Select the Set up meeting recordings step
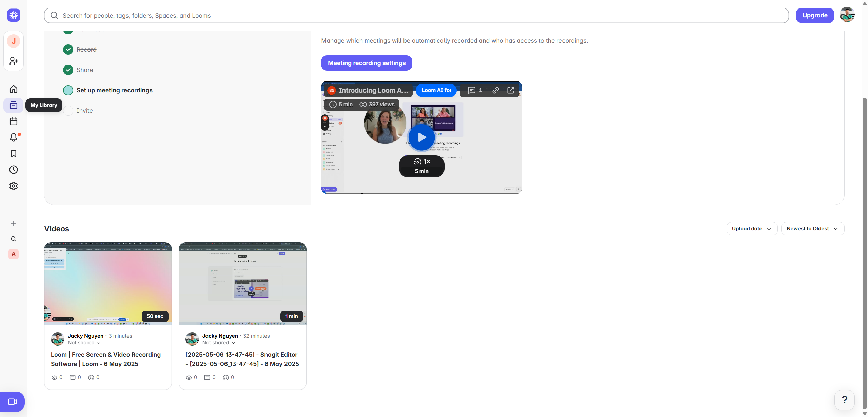Viewport: 868px width, 417px height. (x=114, y=90)
